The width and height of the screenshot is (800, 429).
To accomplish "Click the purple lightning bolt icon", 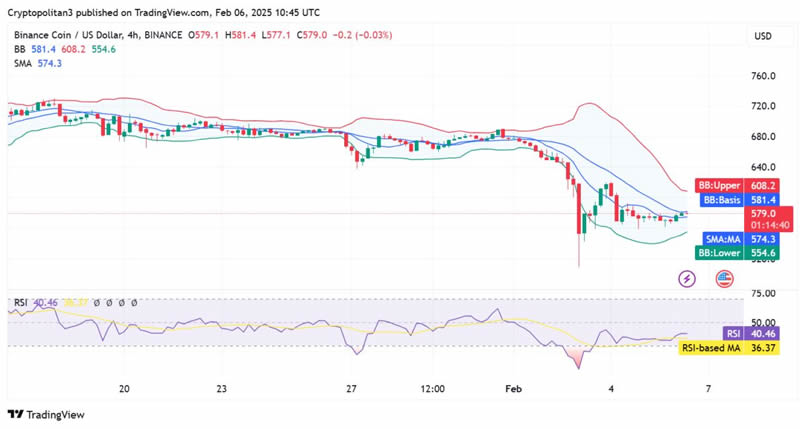I will pos(687,279).
